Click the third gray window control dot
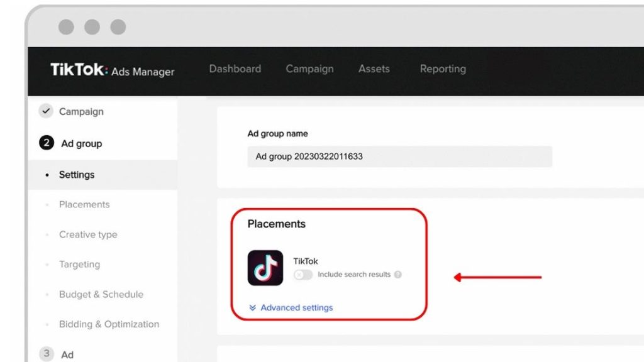The image size is (644, 362). point(118,27)
